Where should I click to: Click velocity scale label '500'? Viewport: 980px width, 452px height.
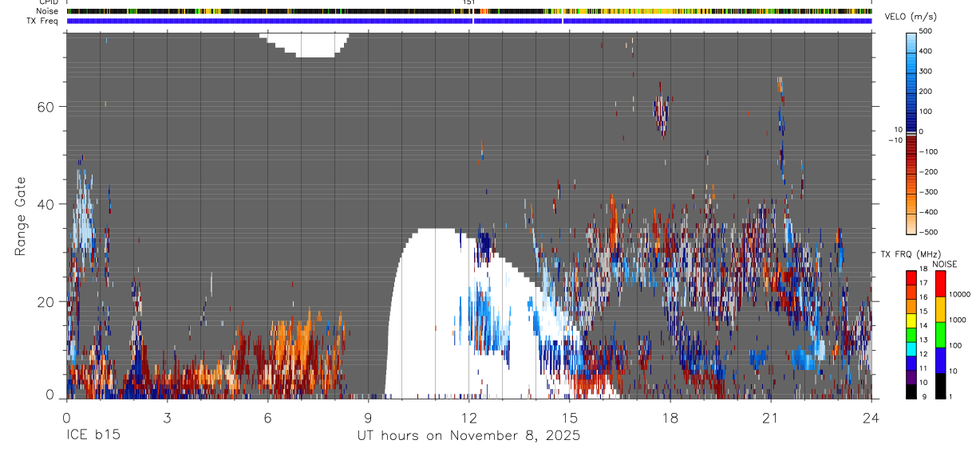pyautogui.click(x=927, y=32)
